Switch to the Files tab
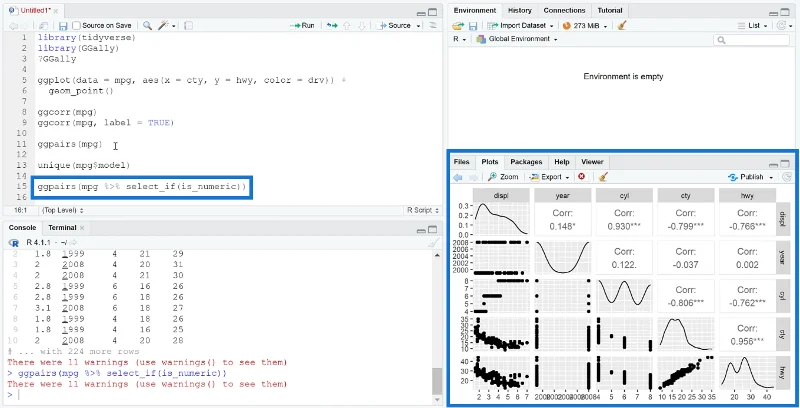Screen dimensions: 800x408 (x=461, y=162)
